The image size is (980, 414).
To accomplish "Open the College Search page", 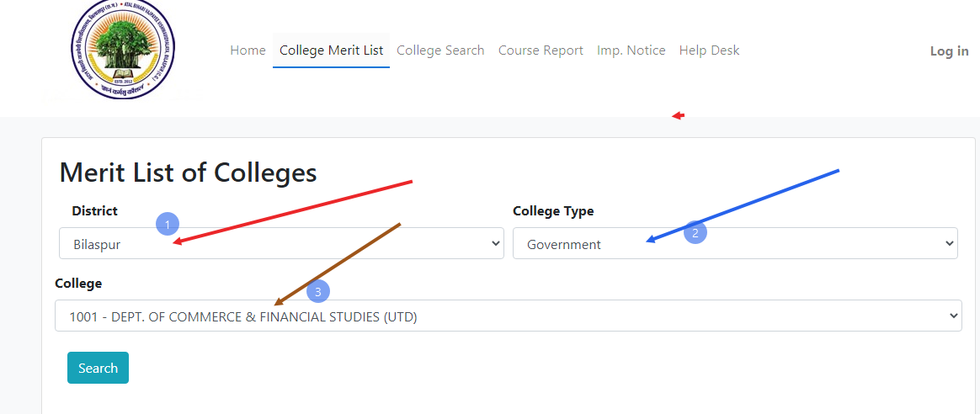I will click(x=440, y=50).
